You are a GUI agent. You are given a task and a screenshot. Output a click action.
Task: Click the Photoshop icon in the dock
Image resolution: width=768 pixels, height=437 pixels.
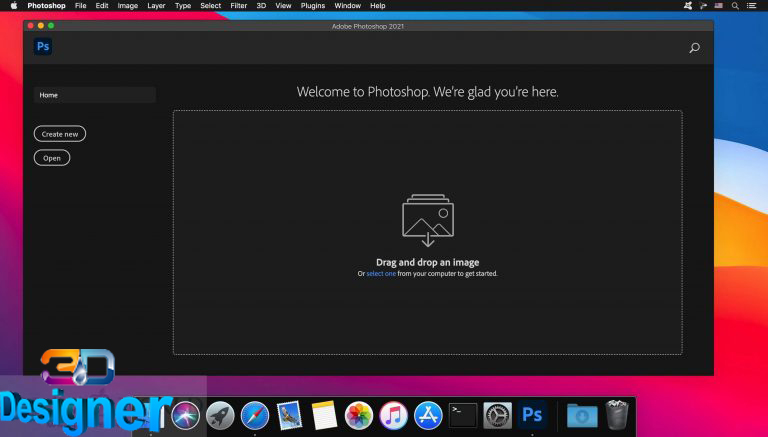[532, 415]
